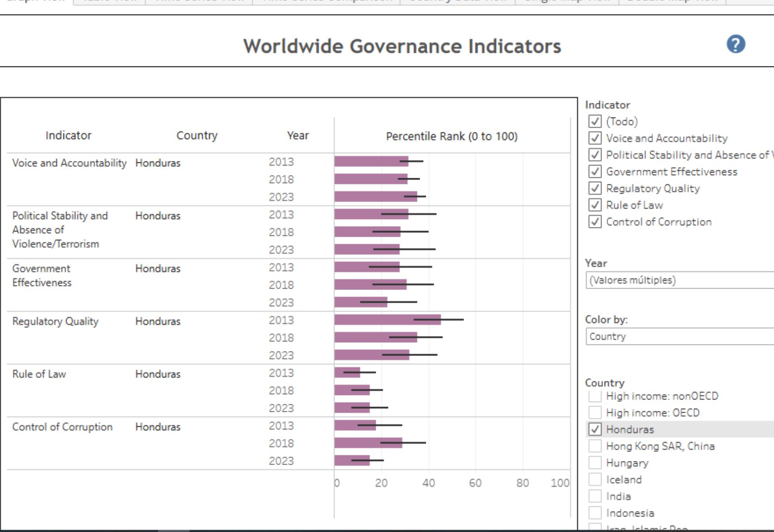The image size is (774, 532).
Task: Select Political Stability 2018 bar
Action: pos(367,232)
